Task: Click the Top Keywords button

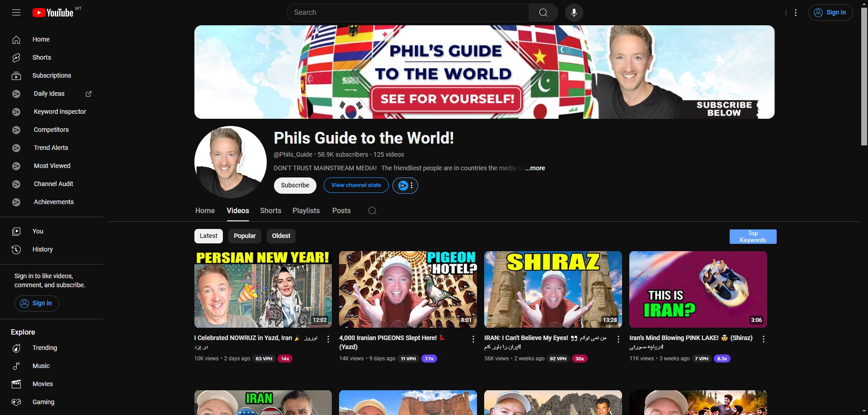Action: pyautogui.click(x=753, y=237)
